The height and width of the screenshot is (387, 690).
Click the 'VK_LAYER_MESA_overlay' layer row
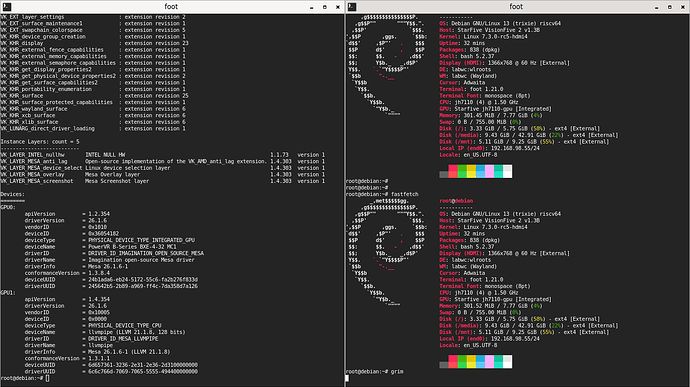click(163, 174)
